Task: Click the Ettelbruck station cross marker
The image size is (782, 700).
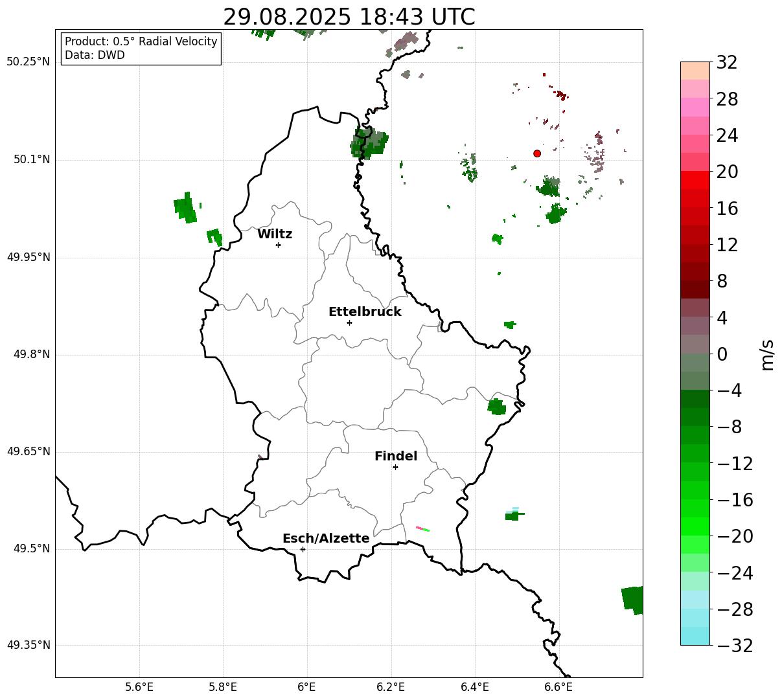Action: [349, 322]
